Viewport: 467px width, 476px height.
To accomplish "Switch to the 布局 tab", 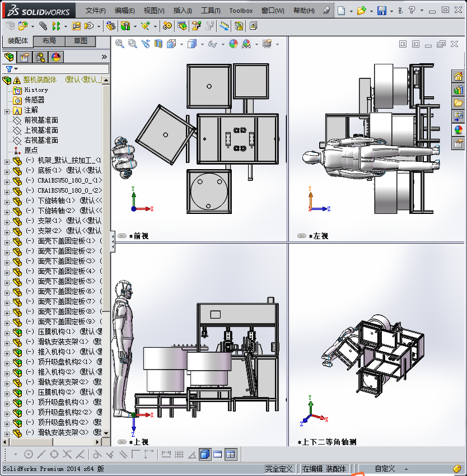I will [x=49, y=41].
